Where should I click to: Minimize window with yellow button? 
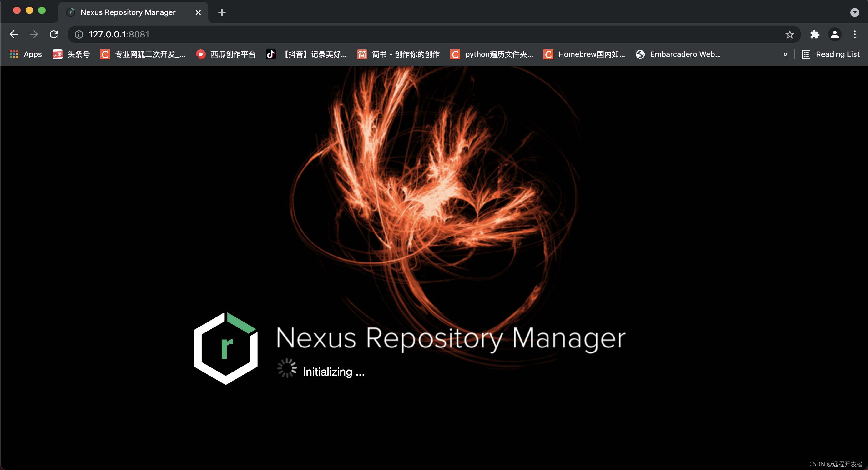[x=29, y=10]
